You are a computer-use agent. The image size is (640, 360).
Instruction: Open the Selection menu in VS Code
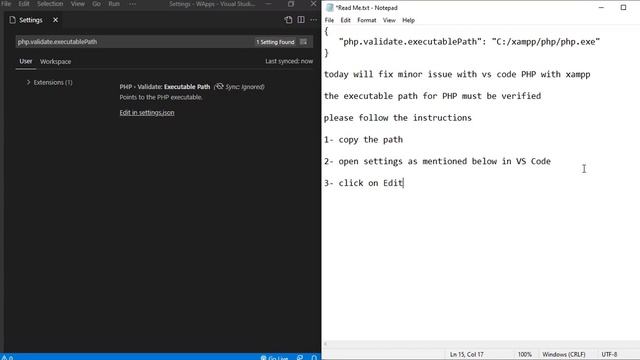pyautogui.click(x=50, y=4)
